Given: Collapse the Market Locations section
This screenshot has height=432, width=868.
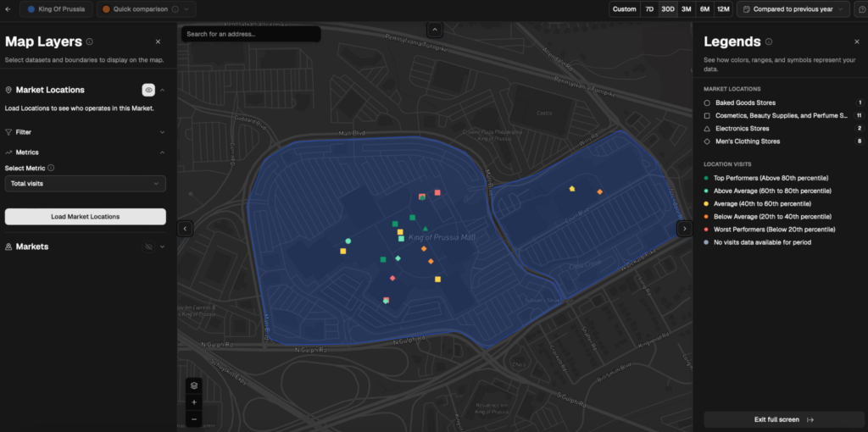Looking at the screenshot, I should point(162,90).
